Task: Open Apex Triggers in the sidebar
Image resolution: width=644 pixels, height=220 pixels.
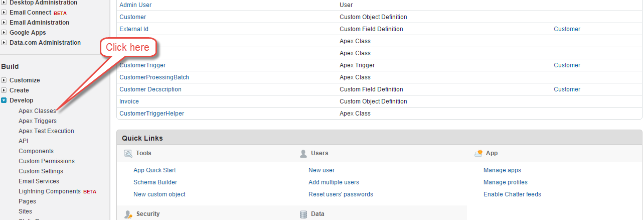Action: coord(38,121)
